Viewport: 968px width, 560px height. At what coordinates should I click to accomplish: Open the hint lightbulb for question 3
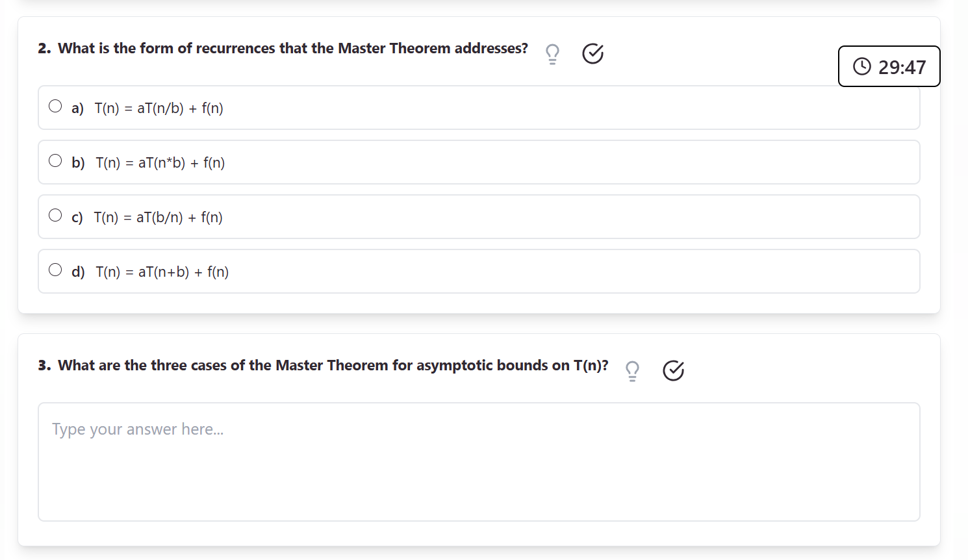(631, 370)
